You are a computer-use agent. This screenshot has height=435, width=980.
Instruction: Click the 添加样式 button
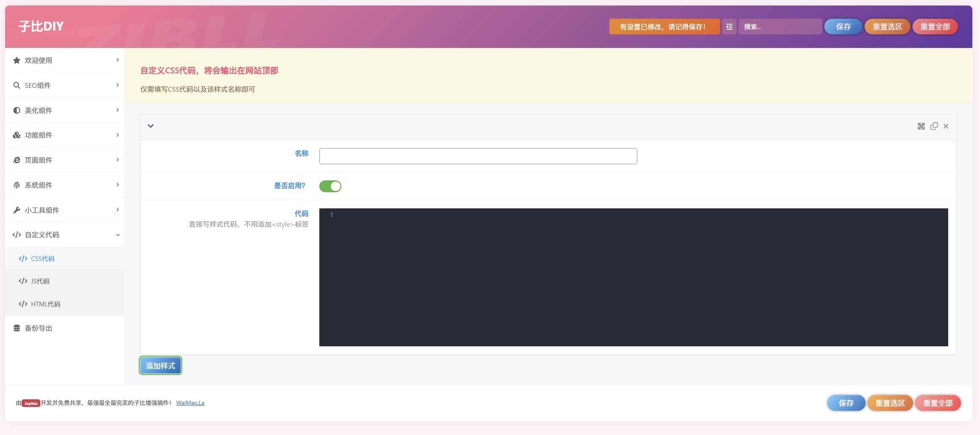(160, 366)
